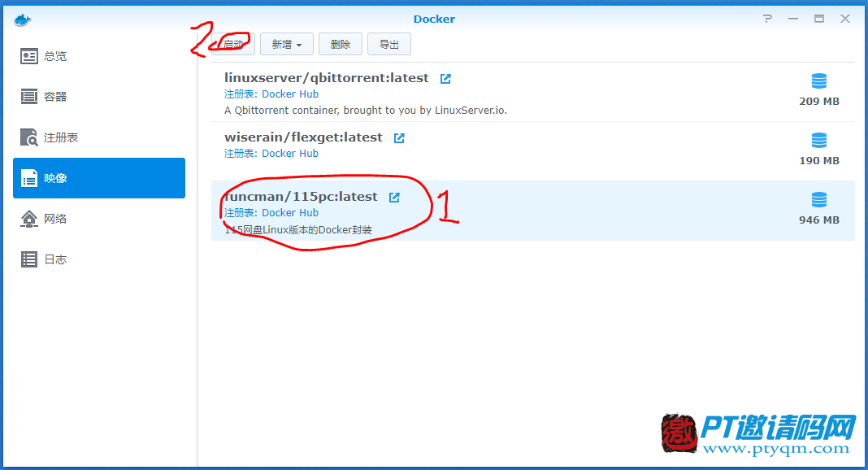This screenshot has width=868, height=470.
Task: Open the 网络 network house icon
Action: click(x=28, y=219)
